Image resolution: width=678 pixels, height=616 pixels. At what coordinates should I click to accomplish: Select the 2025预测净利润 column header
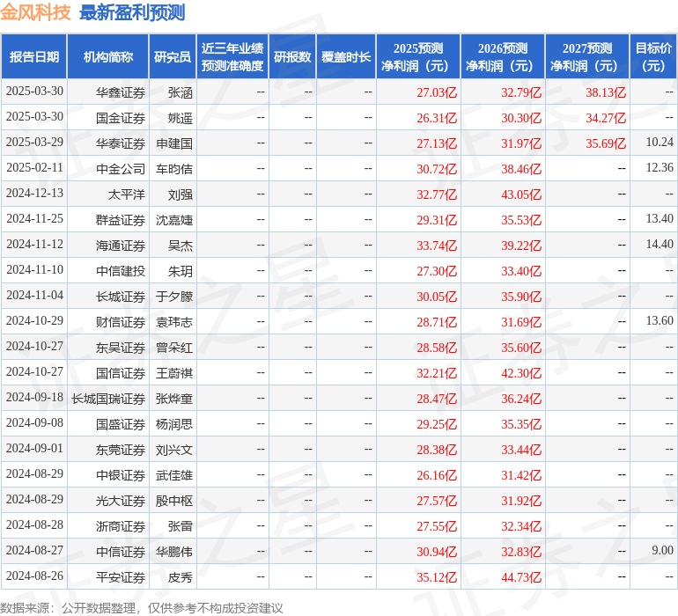tap(418, 56)
